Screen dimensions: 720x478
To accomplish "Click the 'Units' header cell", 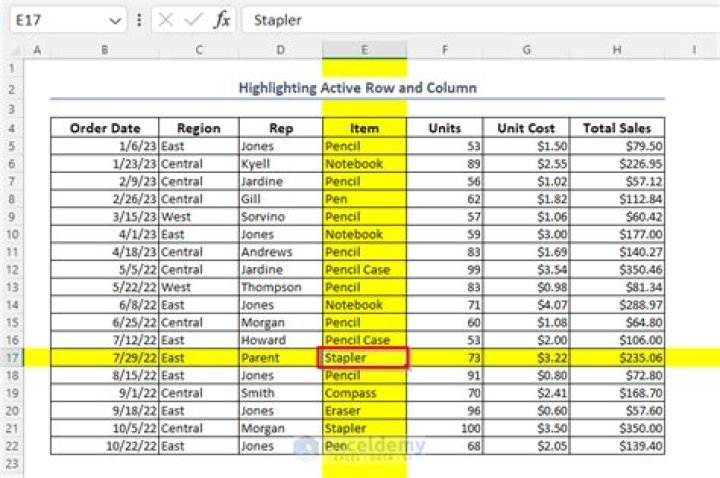I will coord(444,128).
